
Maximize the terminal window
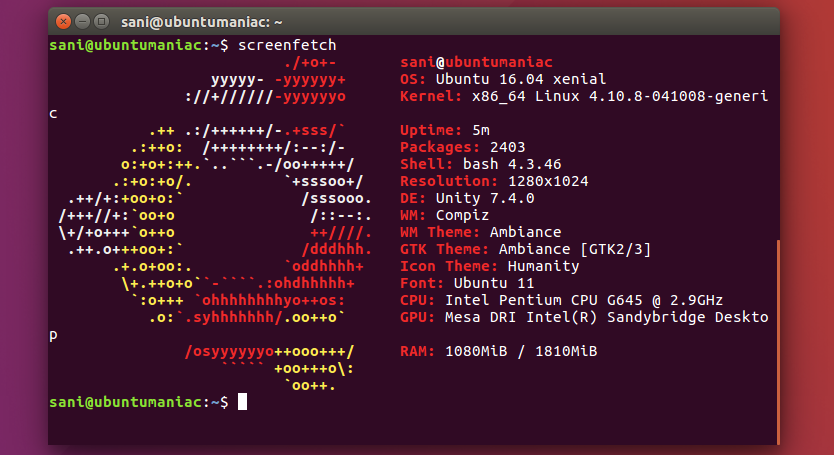point(101,22)
